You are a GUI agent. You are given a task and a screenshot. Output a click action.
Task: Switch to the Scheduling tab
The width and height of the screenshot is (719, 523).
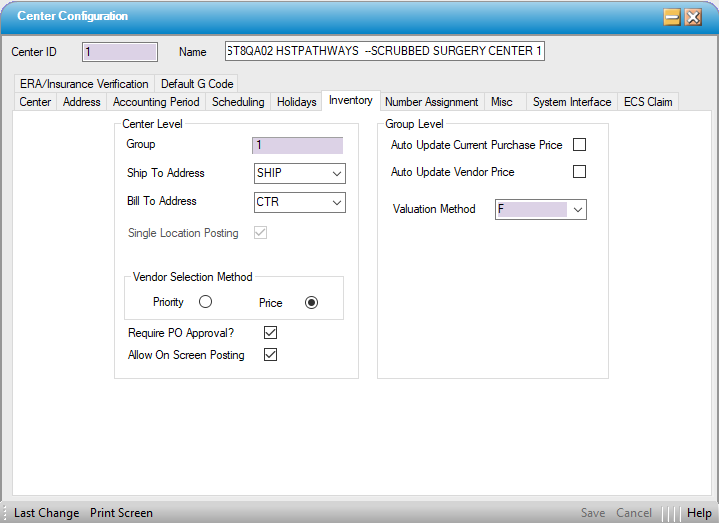click(x=238, y=102)
